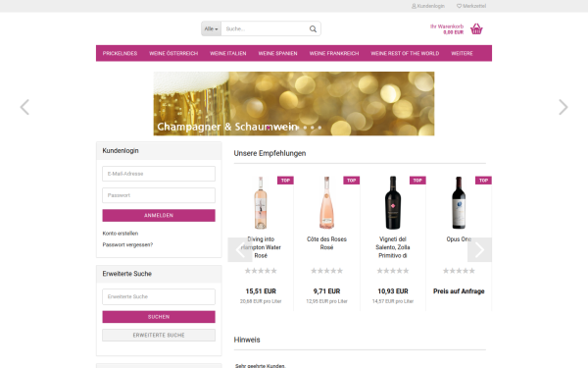
Task: Open the Vigneti del Salento, Zolla Primitivo title
Action: pyautogui.click(x=393, y=247)
